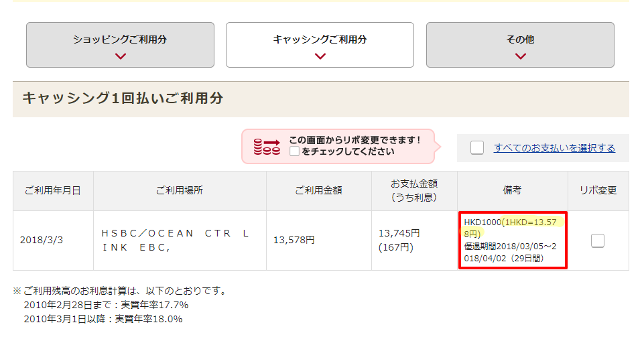Click the highlighted HKD1000 remarks cell
This screenshot has width=644, height=337.
(513, 241)
